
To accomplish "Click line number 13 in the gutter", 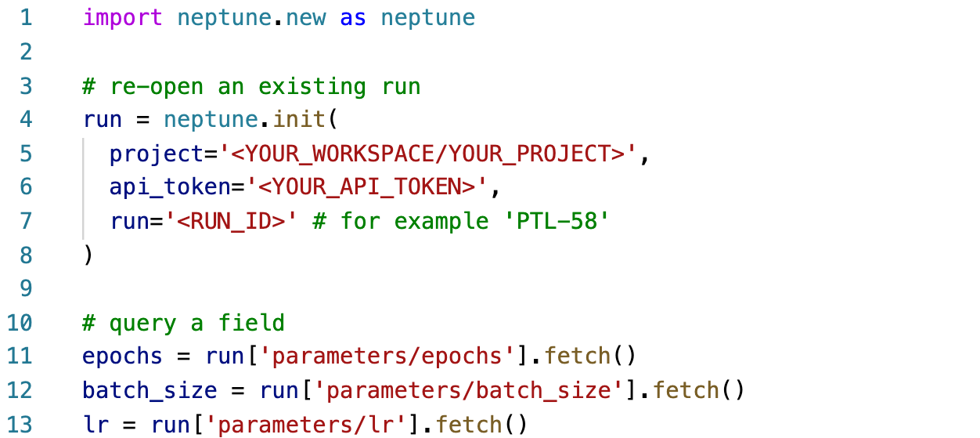I will tap(20, 424).
